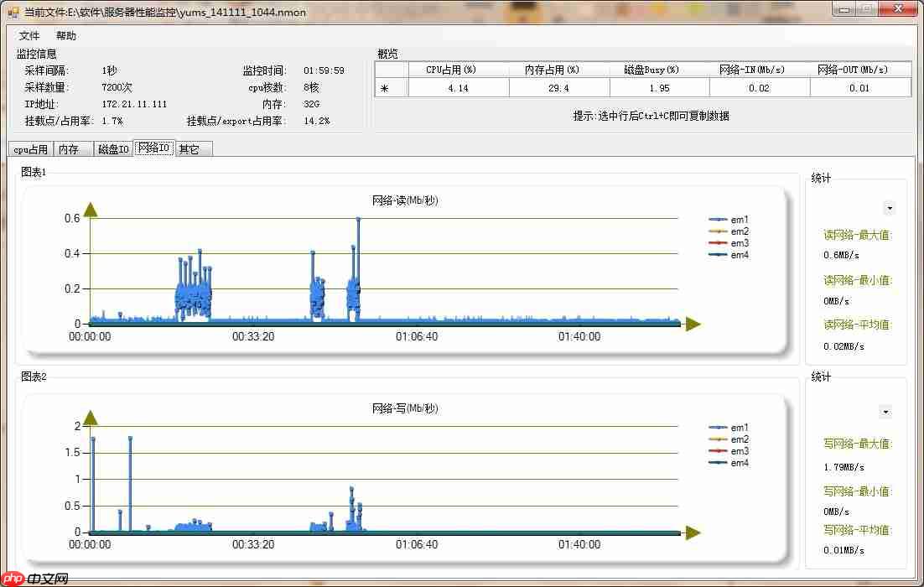Viewport: 924px width, 587px height.
Task: Select the 内存占用(%) value cell 29.4
Action: tap(558, 88)
